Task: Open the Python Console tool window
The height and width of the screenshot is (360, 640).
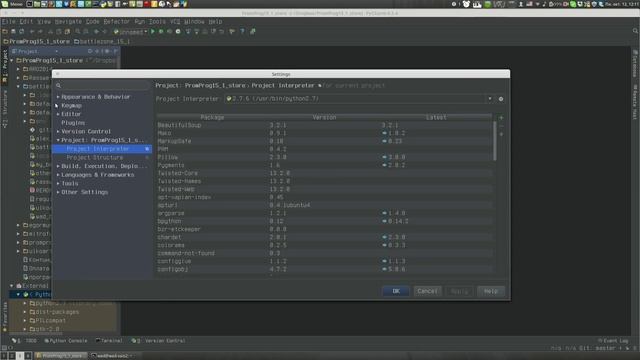Action: click(66, 341)
